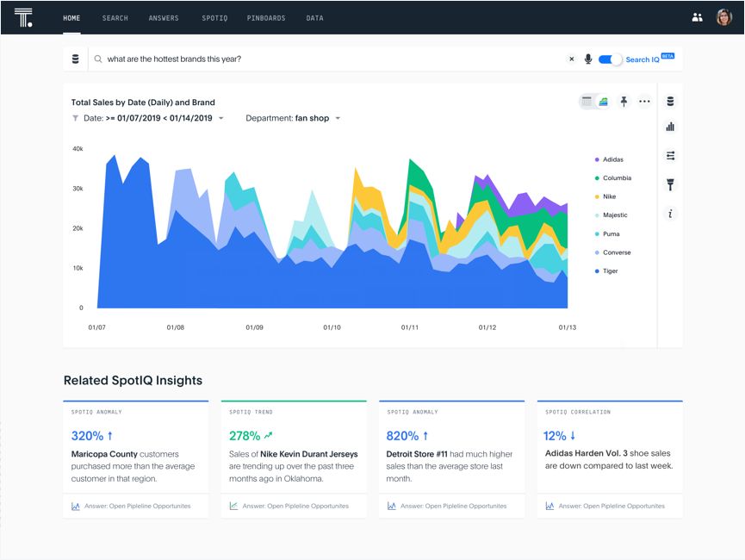Image resolution: width=745 pixels, height=560 pixels.
Task: Open the SpotIQ navigation tab
Action: [x=214, y=18]
